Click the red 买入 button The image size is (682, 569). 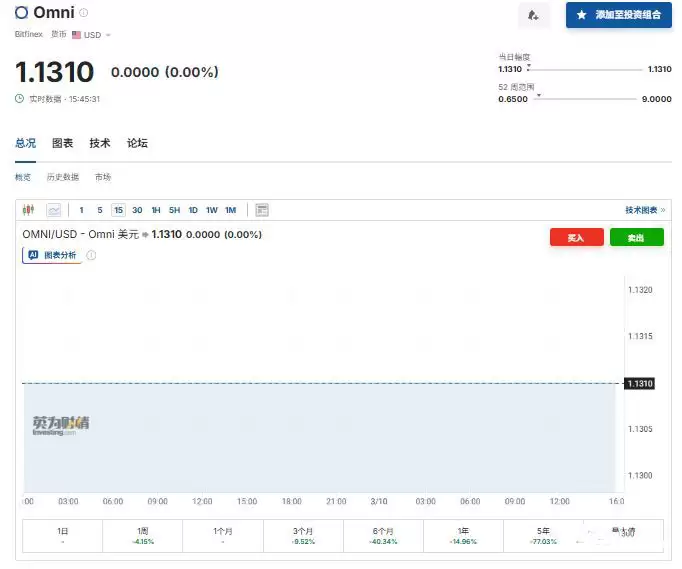[576, 237]
